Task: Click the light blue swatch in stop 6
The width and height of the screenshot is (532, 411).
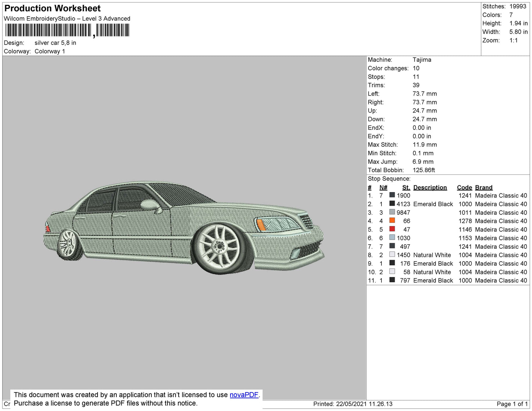Action: pyautogui.click(x=392, y=237)
